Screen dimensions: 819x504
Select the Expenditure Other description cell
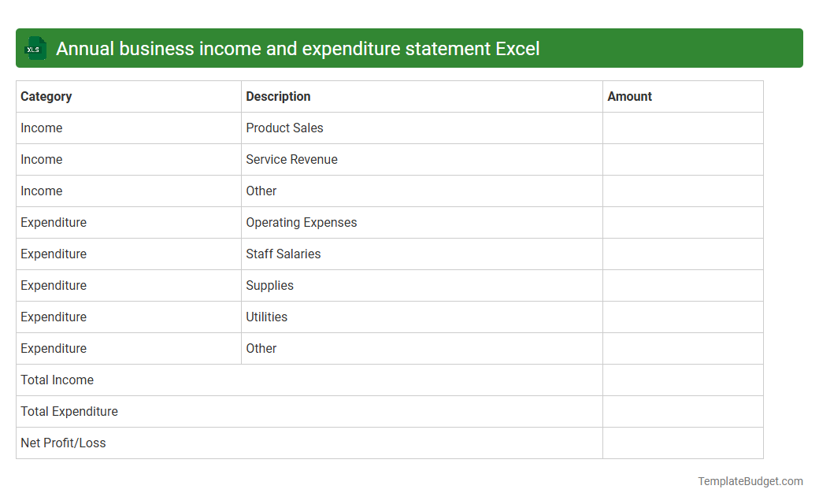pyautogui.click(x=261, y=348)
